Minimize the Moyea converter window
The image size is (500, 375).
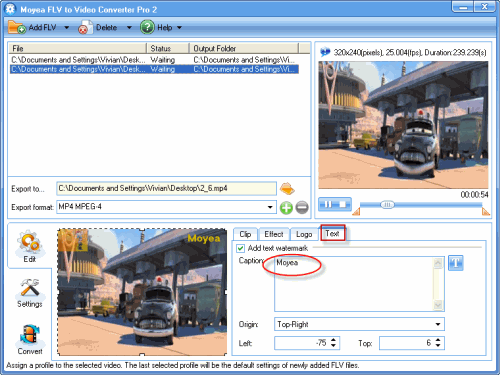463,7
